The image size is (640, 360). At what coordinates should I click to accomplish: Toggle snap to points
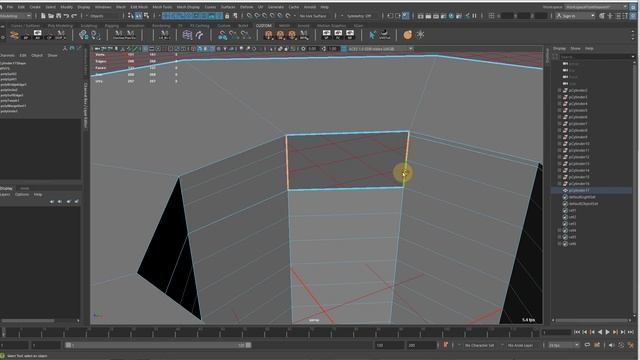[x=264, y=16]
